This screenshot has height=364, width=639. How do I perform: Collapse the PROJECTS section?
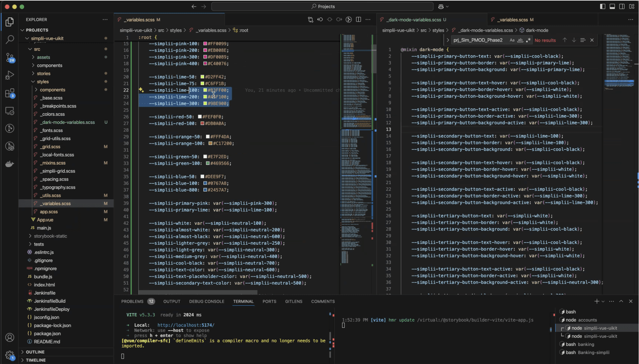pyautogui.click(x=22, y=30)
